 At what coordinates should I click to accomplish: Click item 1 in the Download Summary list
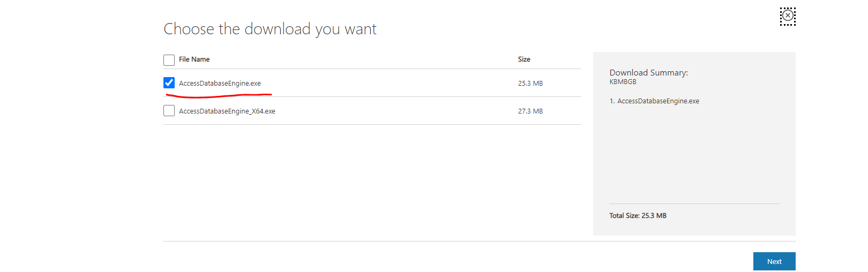(654, 101)
